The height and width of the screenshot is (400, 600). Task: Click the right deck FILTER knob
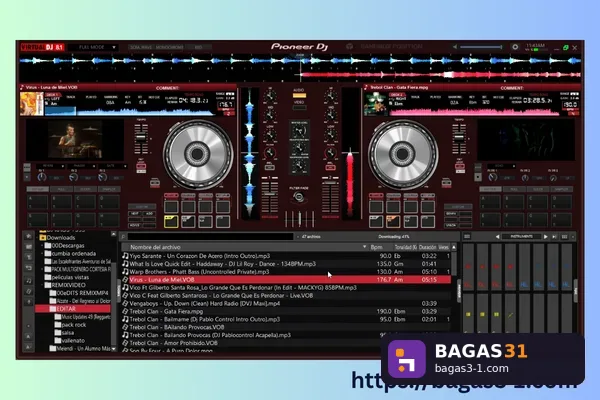pos(330,153)
